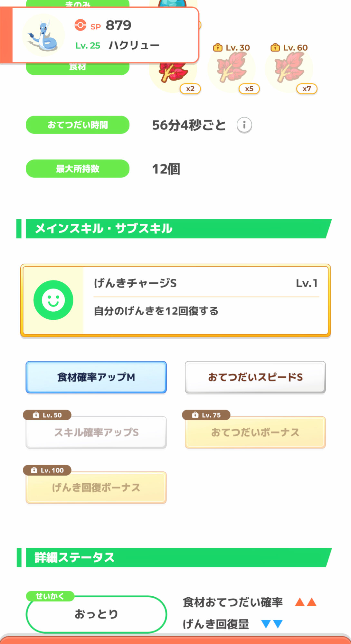Tap the green smiley skill icon
The width and height of the screenshot is (351, 644).
click(53, 300)
